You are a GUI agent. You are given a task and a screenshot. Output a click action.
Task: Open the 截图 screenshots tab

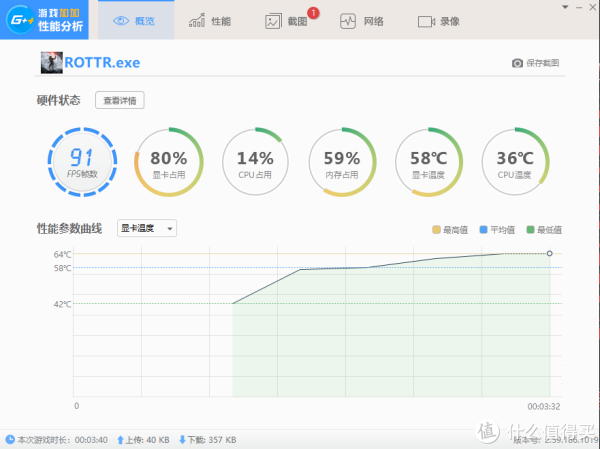pyautogui.click(x=286, y=21)
